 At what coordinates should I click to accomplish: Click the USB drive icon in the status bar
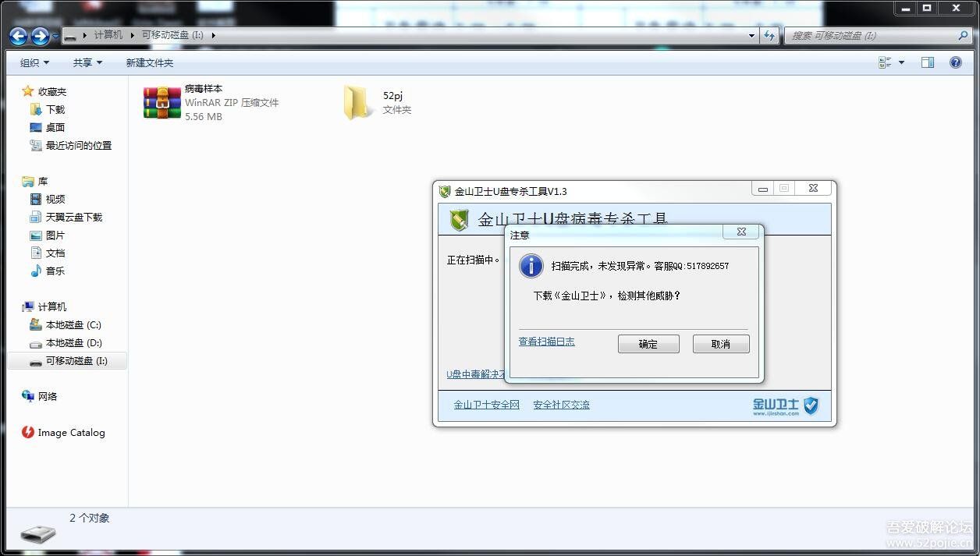pyautogui.click(x=37, y=533)
